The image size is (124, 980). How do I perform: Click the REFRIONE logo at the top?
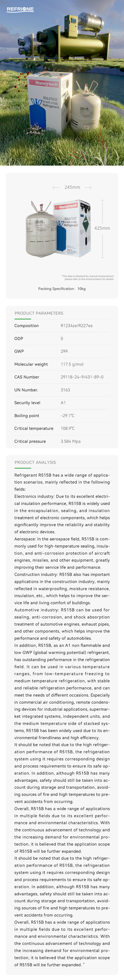(x=20, y=9)
